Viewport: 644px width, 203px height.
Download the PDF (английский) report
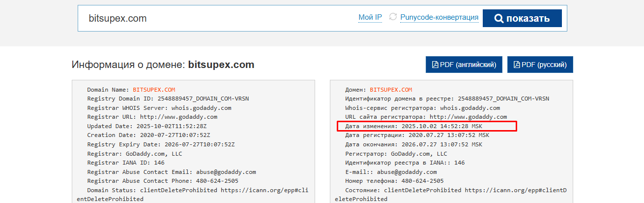click(x=464, y=65)
